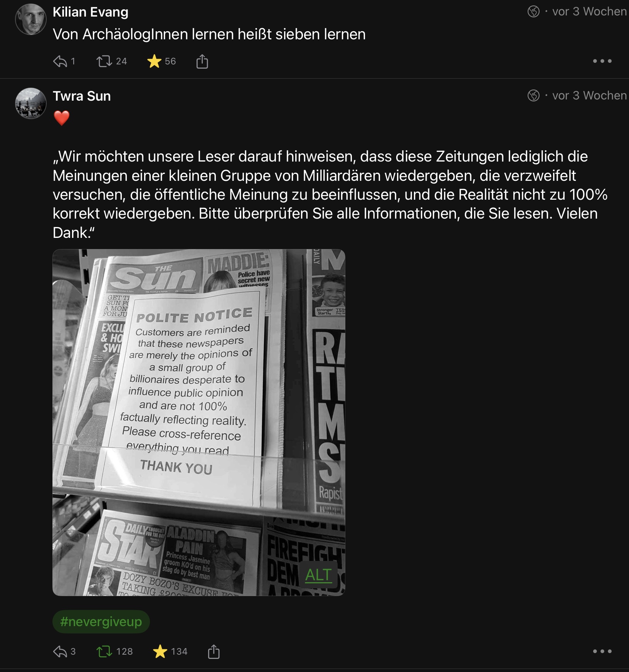Open the #nevergiveup hashtag
Image resolution: width=629 pixels, height=672 pixels.
click(101, 621)
